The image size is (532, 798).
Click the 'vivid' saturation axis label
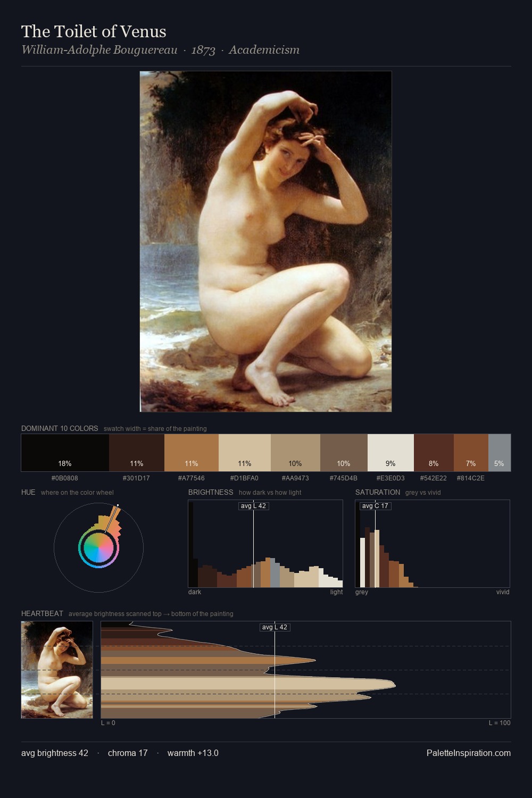[x=503, y=592]
